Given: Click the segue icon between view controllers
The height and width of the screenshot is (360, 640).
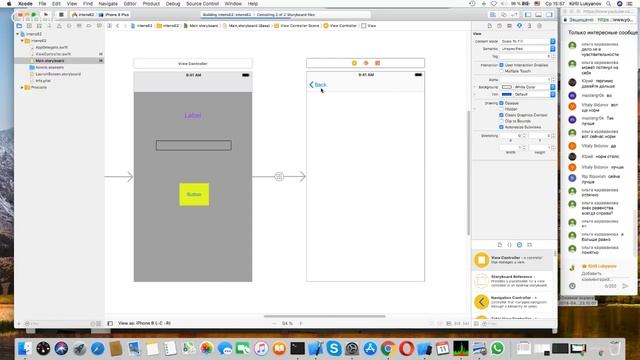Looking at the screenshot, I should click(279, 176).
